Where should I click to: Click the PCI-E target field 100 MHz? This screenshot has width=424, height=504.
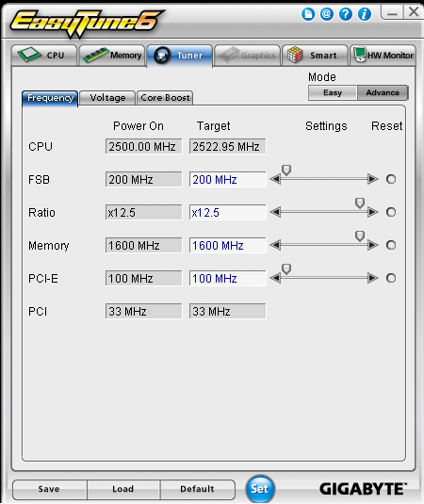228,278
